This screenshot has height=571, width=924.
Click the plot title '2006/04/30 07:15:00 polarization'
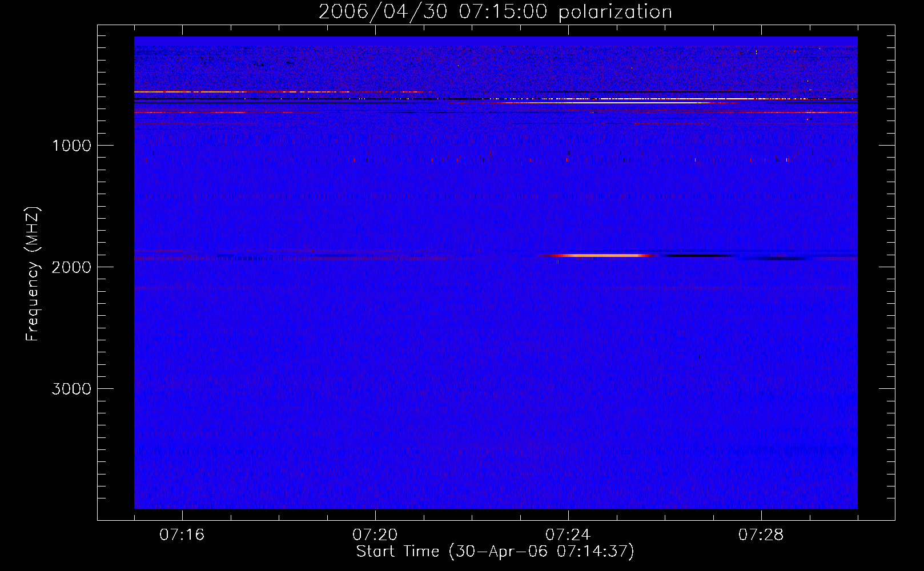click(495, 12)
